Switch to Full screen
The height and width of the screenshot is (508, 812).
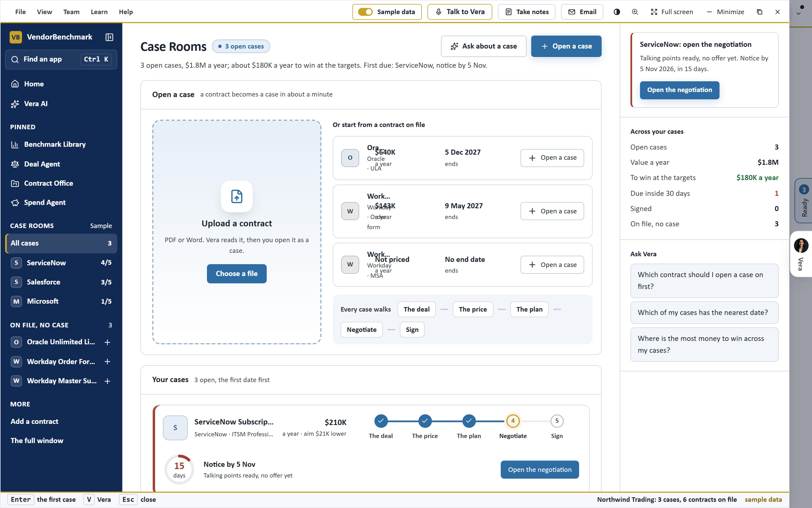pyautogui.click(x=672, y=12)
